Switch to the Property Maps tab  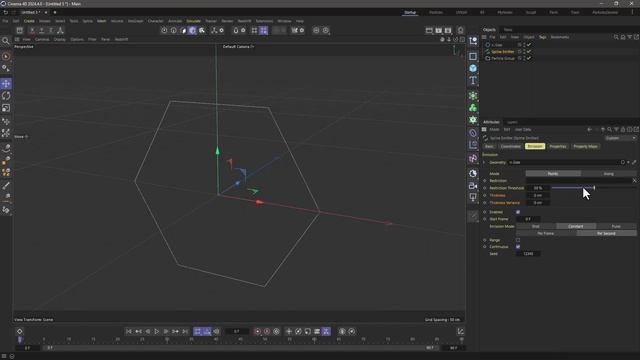coord(585,146)
